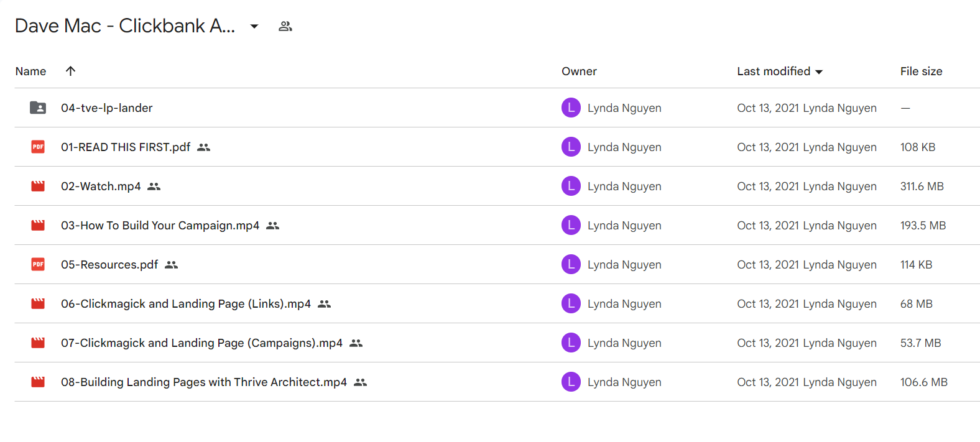Click modified date in 08-Building Landing Pages row
980x442 pixels.
(768, 382)
